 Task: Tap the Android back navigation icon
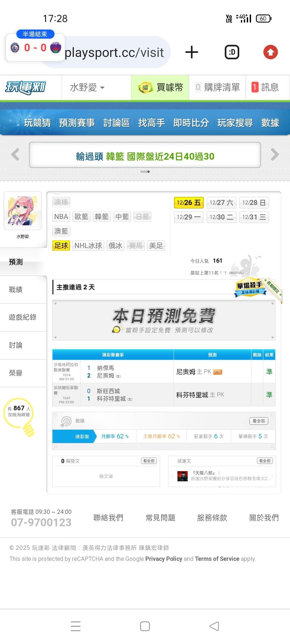point(214,626)
